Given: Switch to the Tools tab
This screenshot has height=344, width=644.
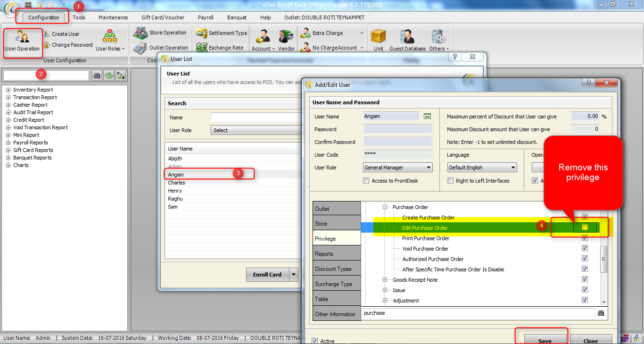Looking at the screenshot, I should click(79, 17).
